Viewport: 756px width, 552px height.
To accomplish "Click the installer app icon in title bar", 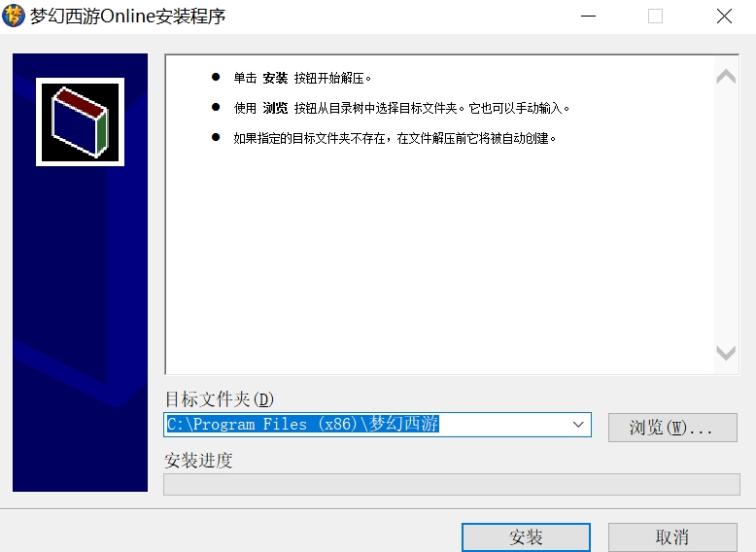I will 14,16.
